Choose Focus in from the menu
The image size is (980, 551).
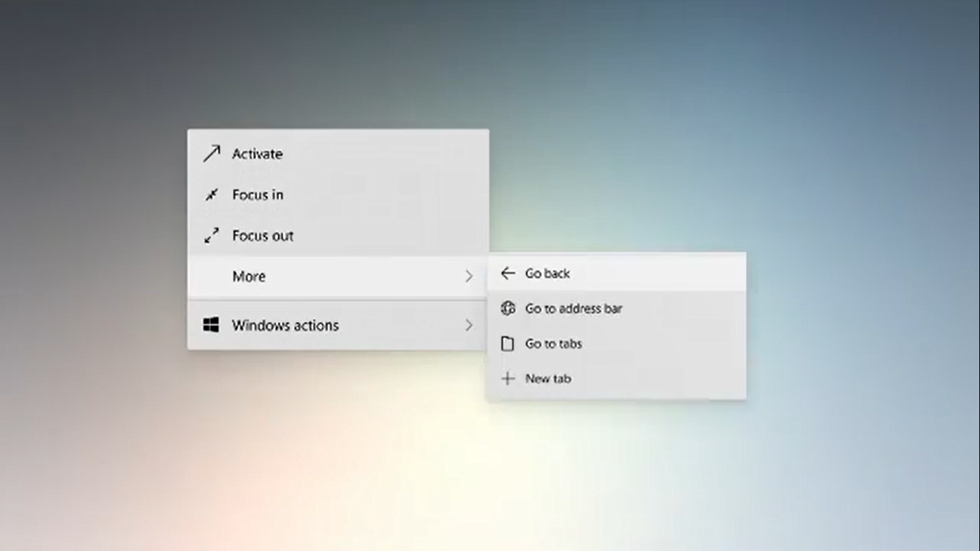257,194
